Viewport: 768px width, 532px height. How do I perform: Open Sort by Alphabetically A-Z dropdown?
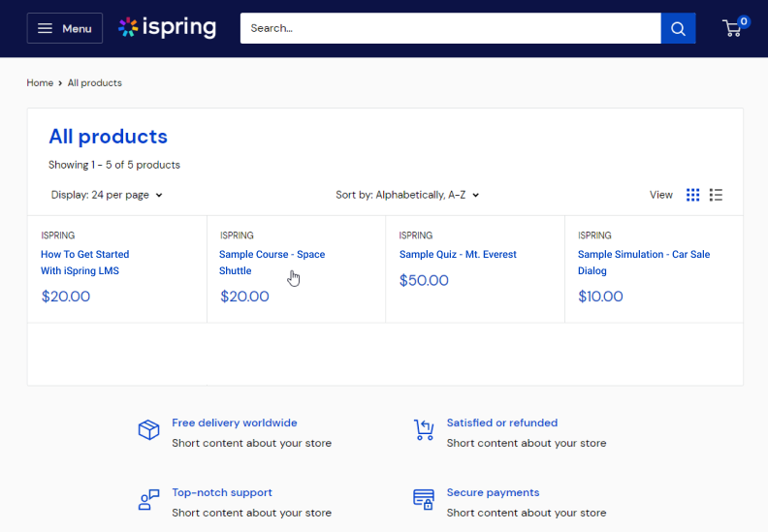coord(407,195)
